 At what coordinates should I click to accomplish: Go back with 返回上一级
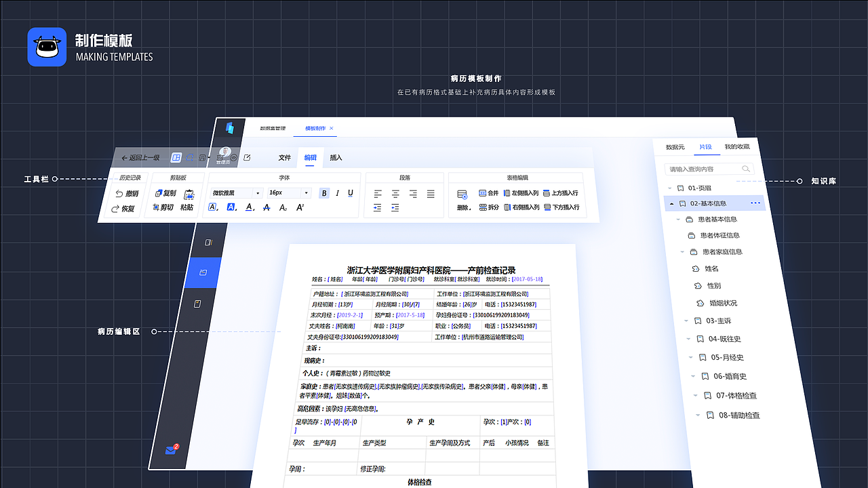point(140,157)
